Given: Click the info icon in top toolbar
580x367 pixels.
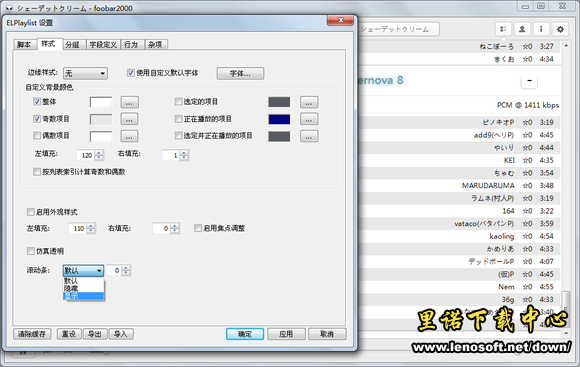Looking at the screenshot, I should [x=541, y=29].
